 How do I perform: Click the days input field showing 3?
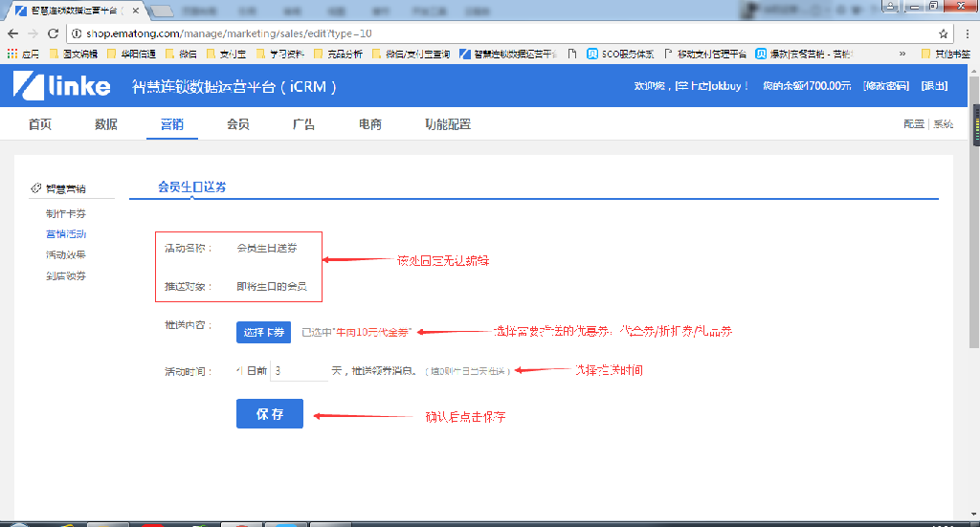300,371
